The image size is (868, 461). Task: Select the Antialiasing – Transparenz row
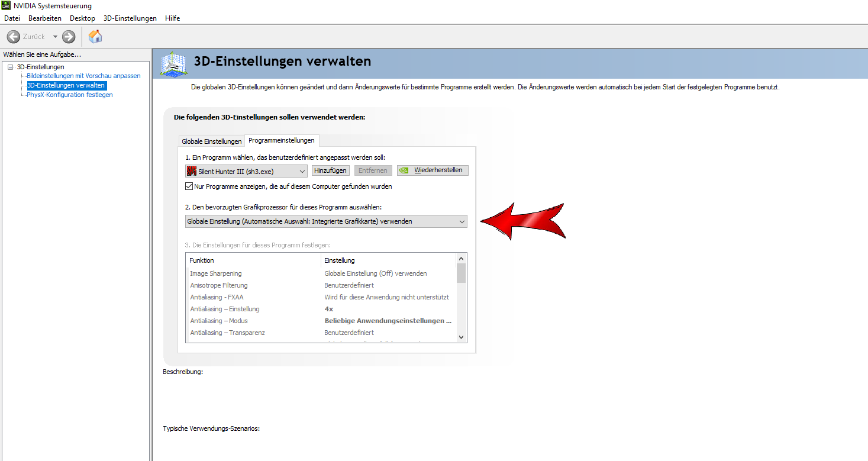tap(321, 333)
